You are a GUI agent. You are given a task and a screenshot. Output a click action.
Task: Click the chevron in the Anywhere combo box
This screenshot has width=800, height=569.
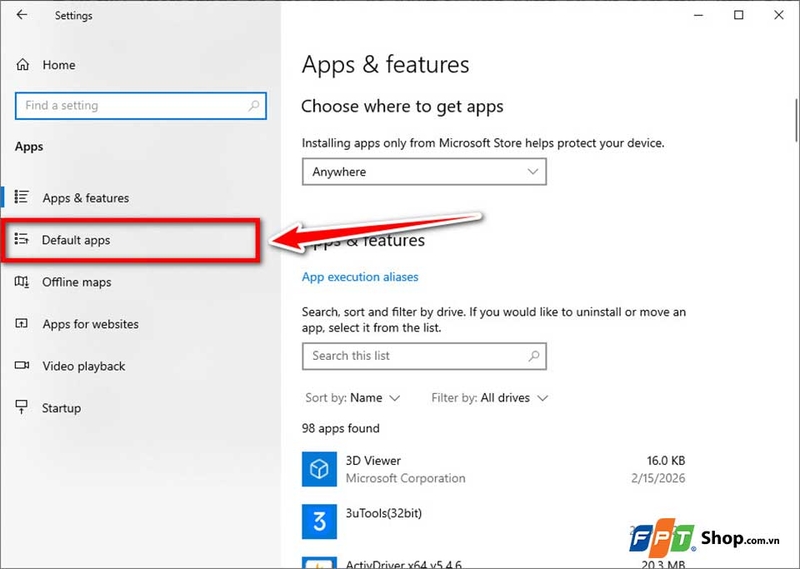click(x=533, y=171)
